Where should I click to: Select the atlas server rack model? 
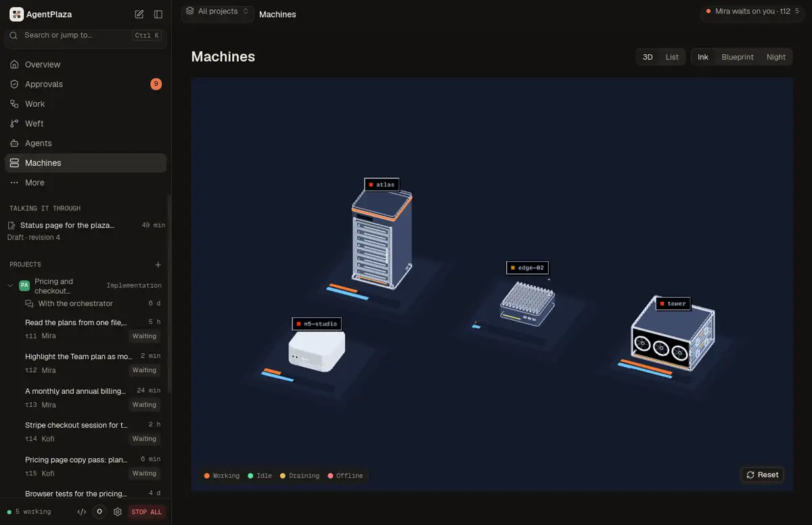point(382,240)
